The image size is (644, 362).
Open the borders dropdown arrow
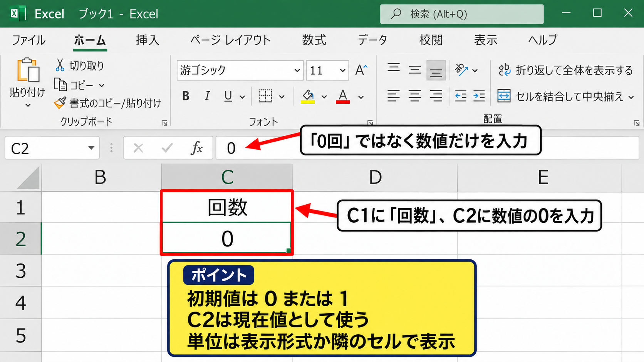tap(282, 97)
